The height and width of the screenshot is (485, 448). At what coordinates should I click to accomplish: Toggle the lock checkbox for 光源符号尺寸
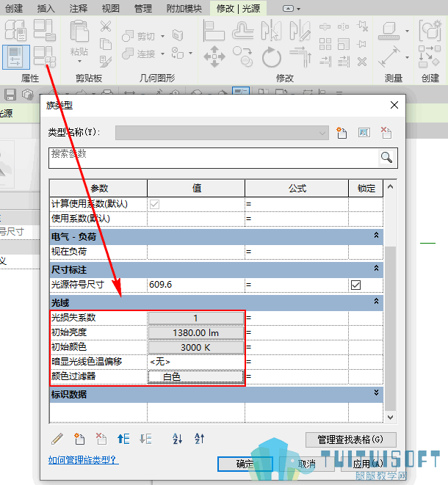point(355,285)
